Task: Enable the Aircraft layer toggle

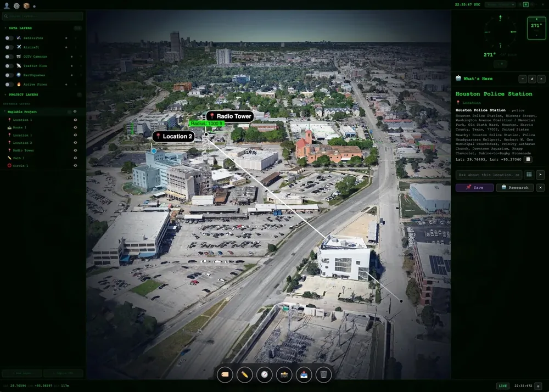Action: [x=9, y=47]
